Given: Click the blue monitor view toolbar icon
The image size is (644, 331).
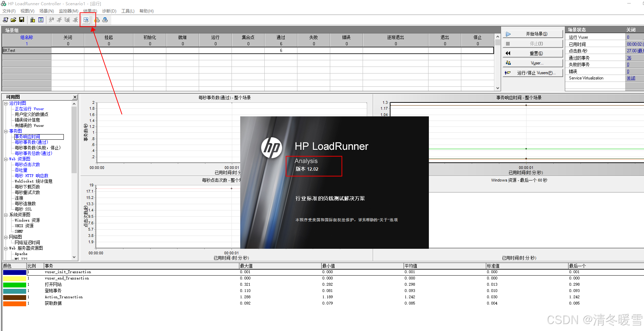Looking at the screenshot, I should [41, 20].
